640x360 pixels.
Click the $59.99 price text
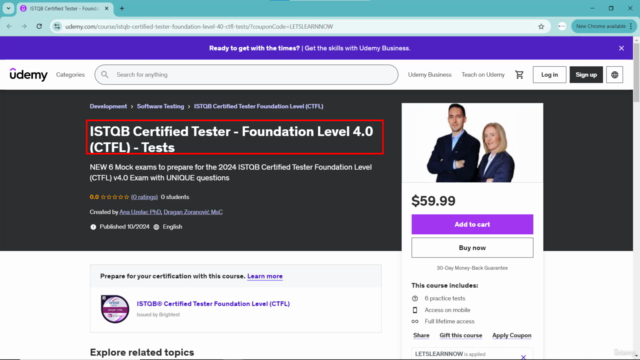tap(433, 201)
